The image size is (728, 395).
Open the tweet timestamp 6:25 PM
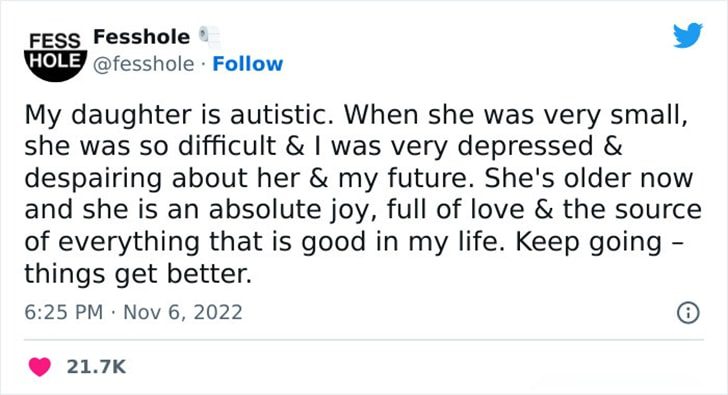[x=64, y=312]
